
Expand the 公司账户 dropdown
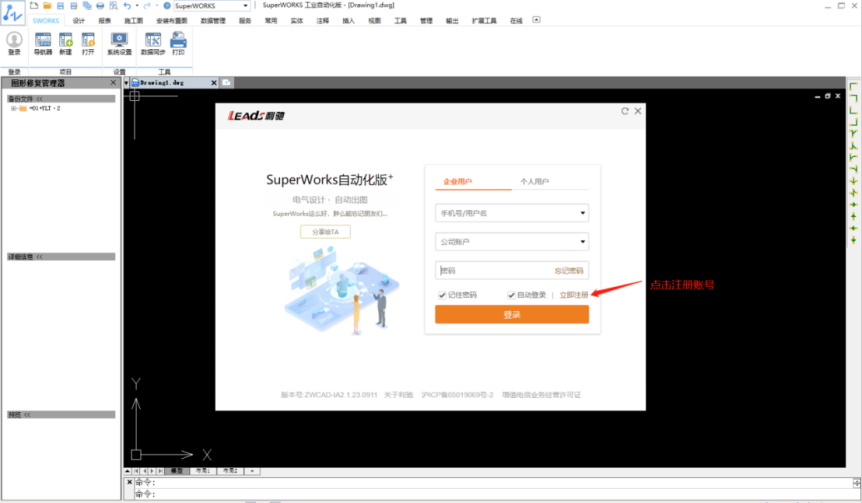582,242
